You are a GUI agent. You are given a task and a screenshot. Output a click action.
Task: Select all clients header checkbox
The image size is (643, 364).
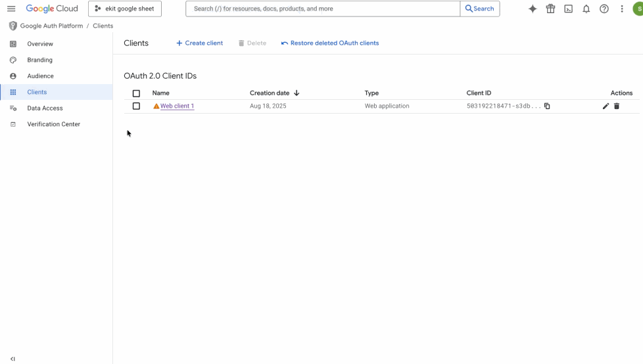click(136, 93)
